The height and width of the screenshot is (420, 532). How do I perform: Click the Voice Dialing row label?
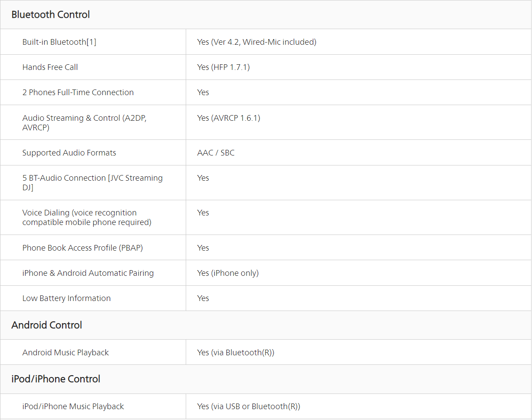pyautogui.click(x=87, y=217)
